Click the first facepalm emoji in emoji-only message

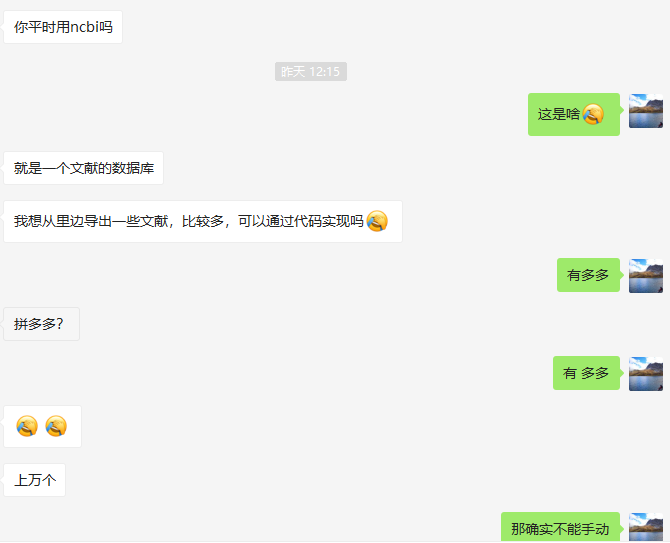[x=27, y=426]
